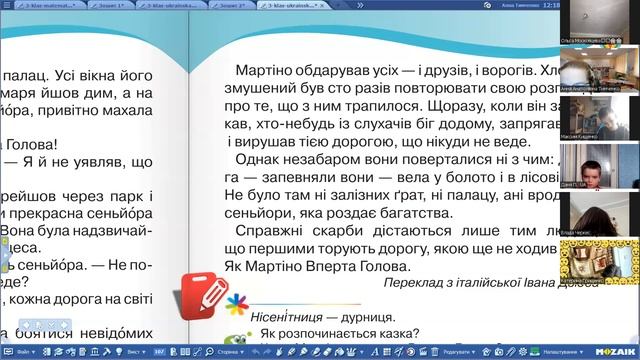Open the hammer tools icon
640x360 pixels.
click(107, 351)
